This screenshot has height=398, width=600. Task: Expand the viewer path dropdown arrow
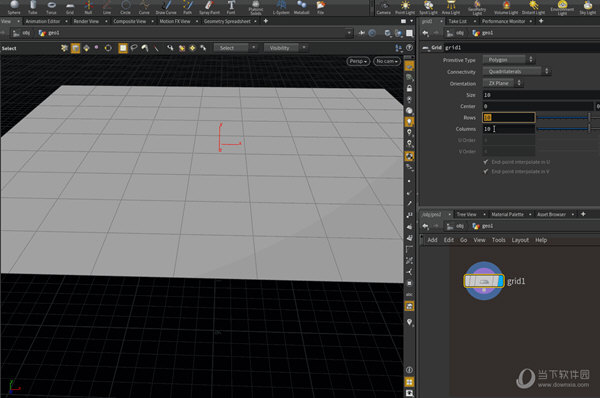tap(349, 33)
